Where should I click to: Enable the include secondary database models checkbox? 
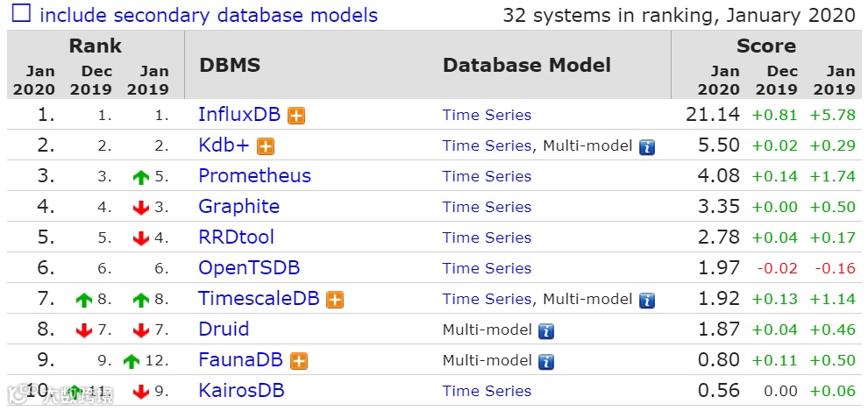click(21, 14)
